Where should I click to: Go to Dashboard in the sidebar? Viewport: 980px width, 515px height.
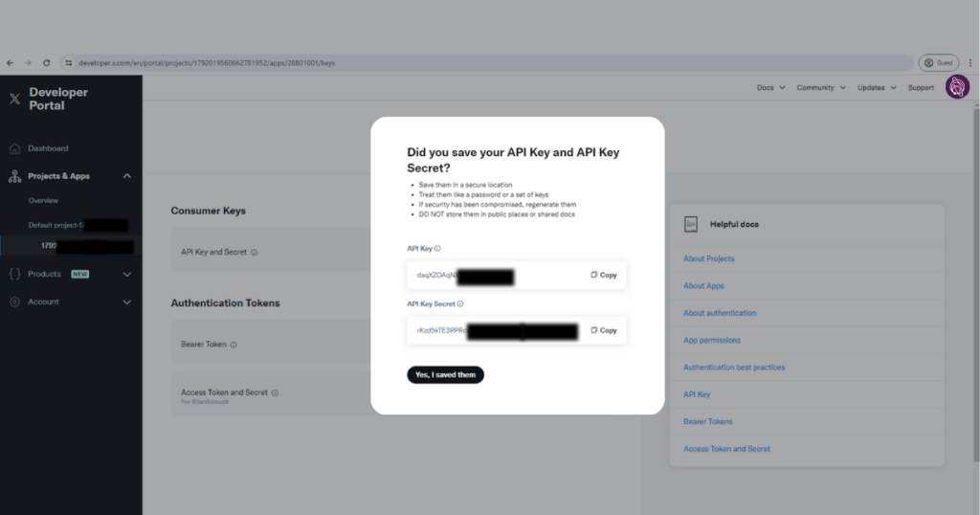tap(48, 148)
